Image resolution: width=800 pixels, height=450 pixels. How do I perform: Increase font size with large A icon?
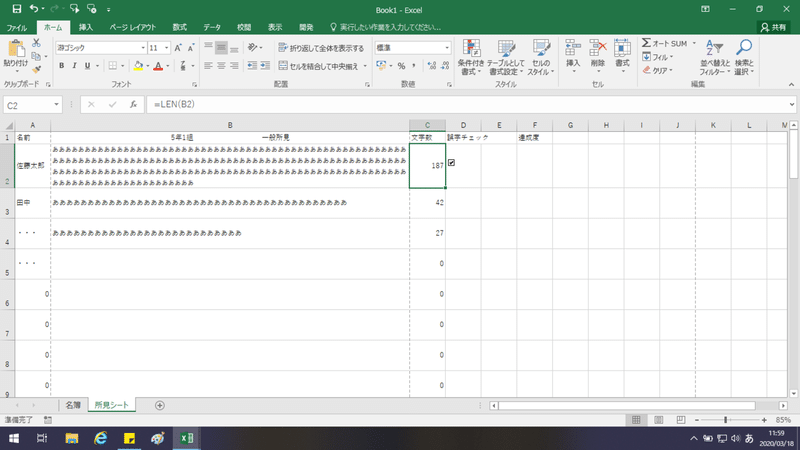178,48
